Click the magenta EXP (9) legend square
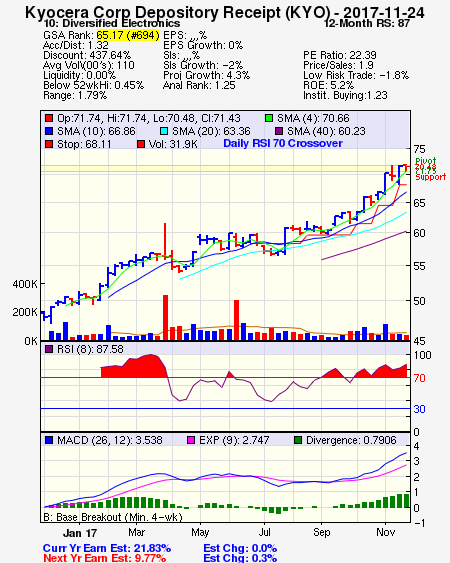The height and width of the screenshot is (563, 450). click(x=191, y=440)
